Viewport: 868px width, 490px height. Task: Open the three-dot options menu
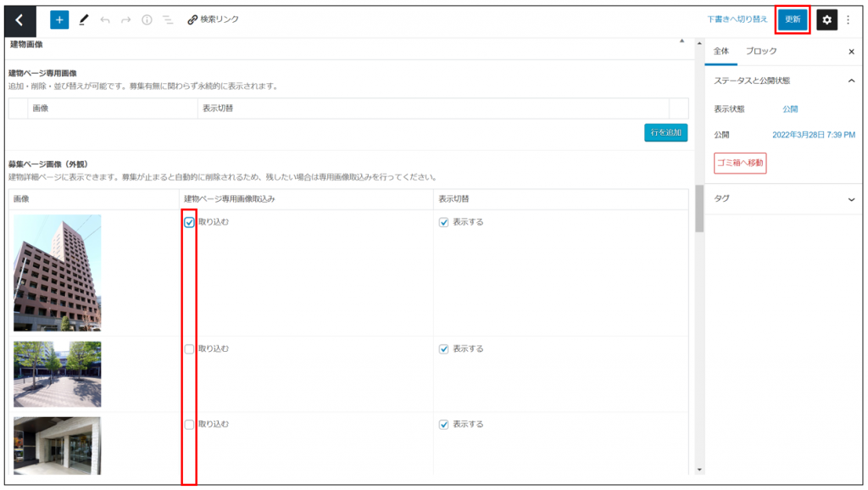(x=849, y=19)
